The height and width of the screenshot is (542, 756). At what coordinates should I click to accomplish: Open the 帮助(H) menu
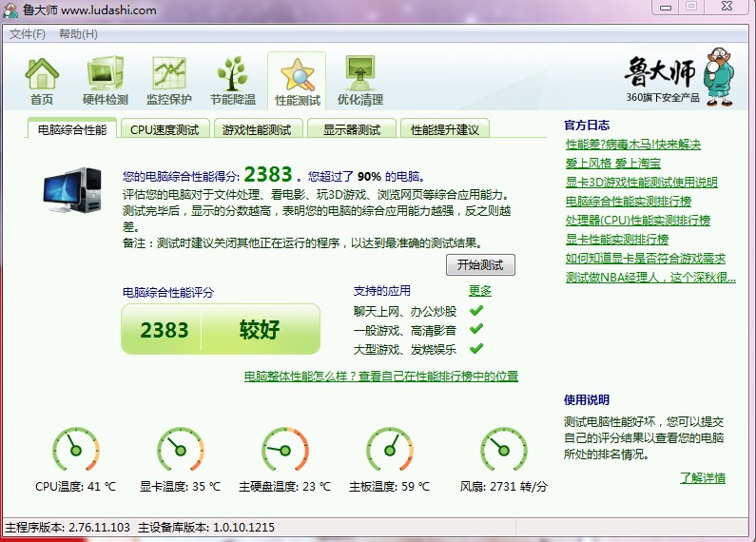click(78, 33)
